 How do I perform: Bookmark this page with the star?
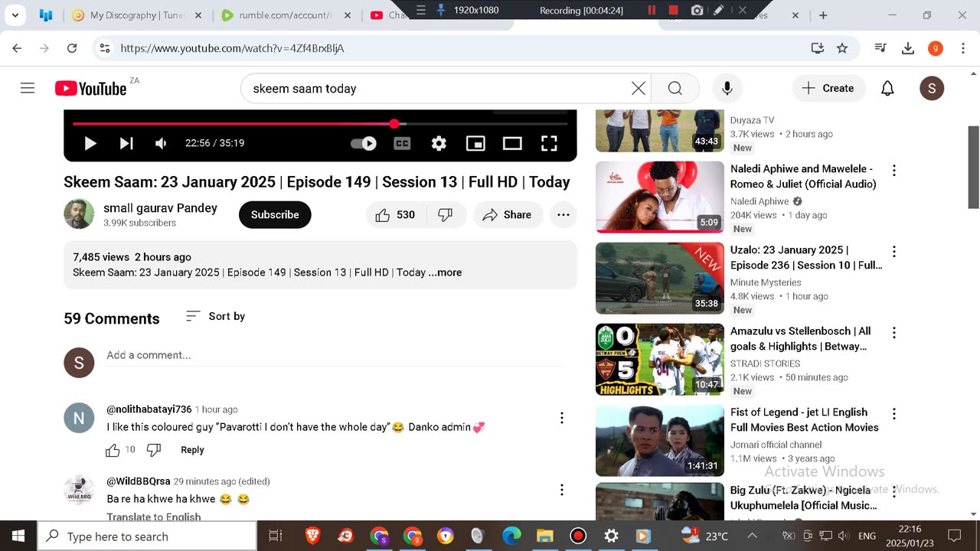click(x=842, y=48)
